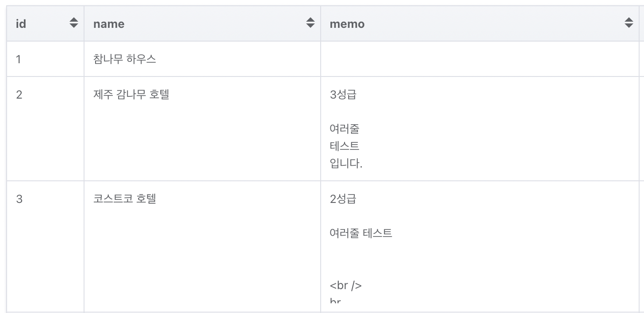Select the id cell showing 3
The height and width of the screenshot is (313, 644).
46,247
